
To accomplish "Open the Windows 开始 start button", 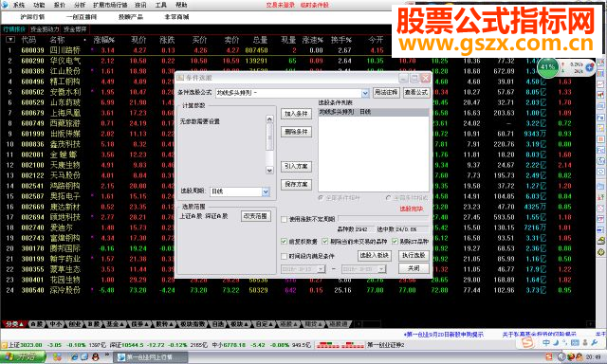I will click(x=23, y=356).
